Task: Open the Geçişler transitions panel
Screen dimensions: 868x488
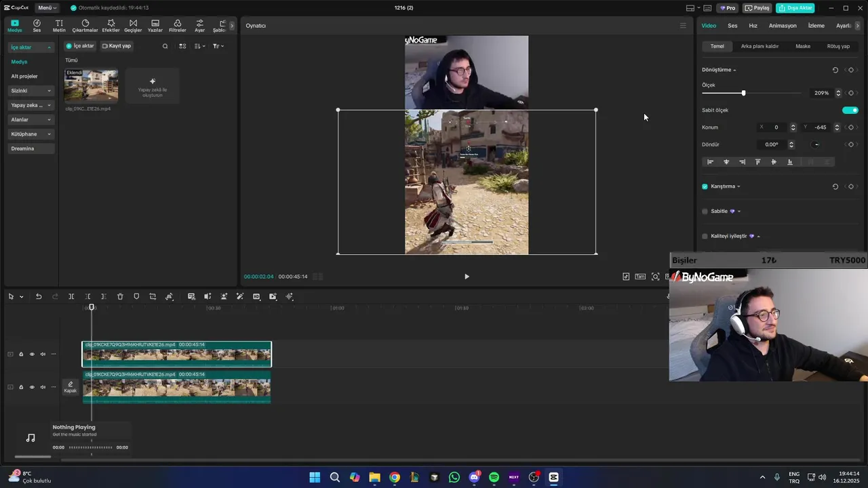Action: click(x=133, y=26)
